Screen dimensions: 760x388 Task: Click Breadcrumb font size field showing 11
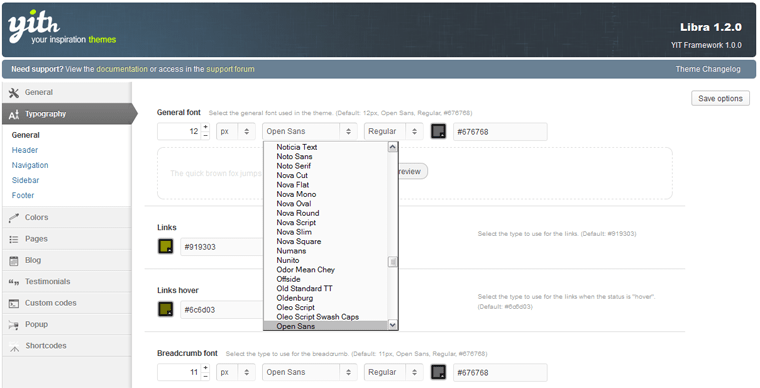pyautogui.click(x=179, y=372)
